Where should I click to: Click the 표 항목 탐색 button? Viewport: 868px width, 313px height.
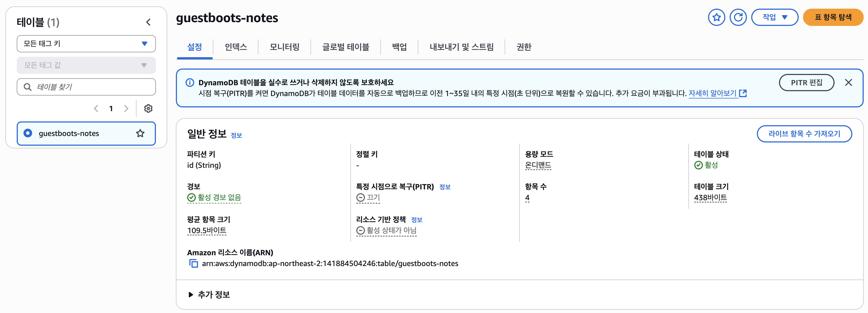tap(833, 17)
